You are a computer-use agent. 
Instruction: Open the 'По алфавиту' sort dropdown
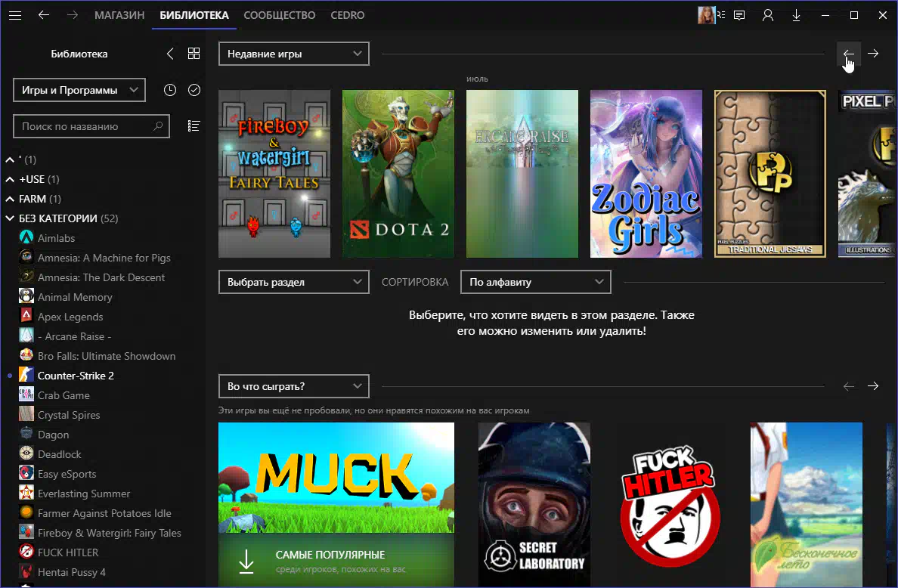(535, 282)
